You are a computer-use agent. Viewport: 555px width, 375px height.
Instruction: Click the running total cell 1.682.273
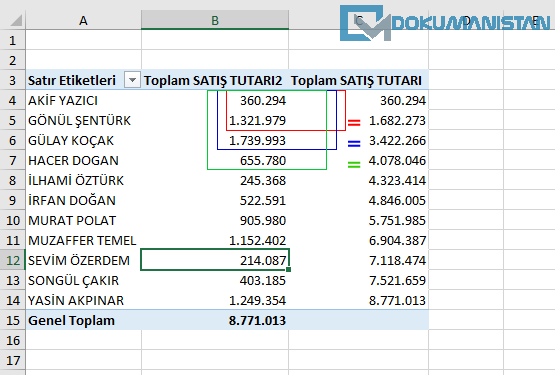pyautogui.click(x=358, y=120)
